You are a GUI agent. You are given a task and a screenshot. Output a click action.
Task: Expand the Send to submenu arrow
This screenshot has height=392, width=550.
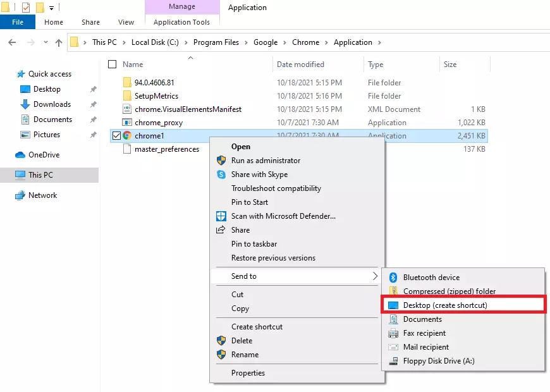point(375,276)
